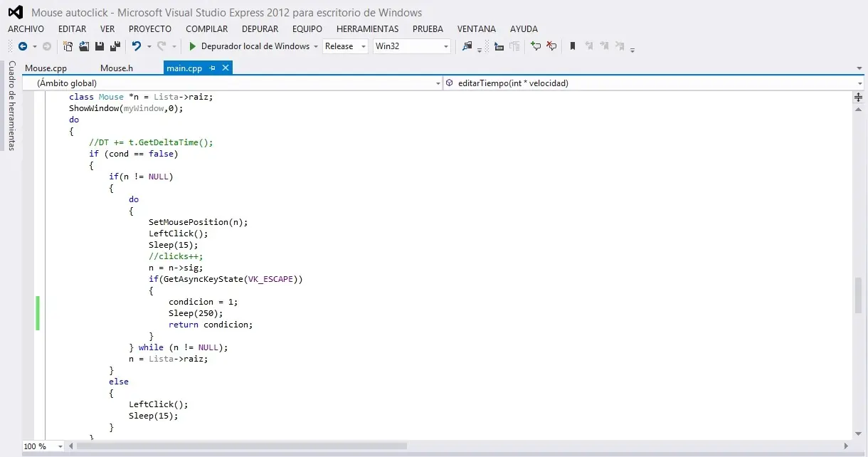Viewport: 868px width, 457px height.
Task: Undo the last edit via toolbar icon
Action: click(137, 46)
